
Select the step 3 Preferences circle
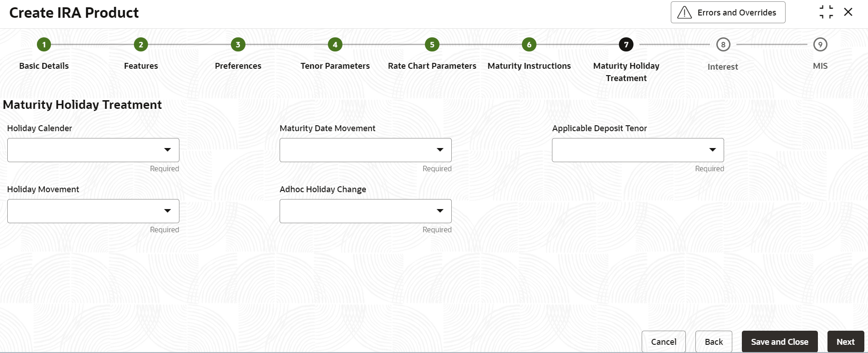tap(238, 45)
